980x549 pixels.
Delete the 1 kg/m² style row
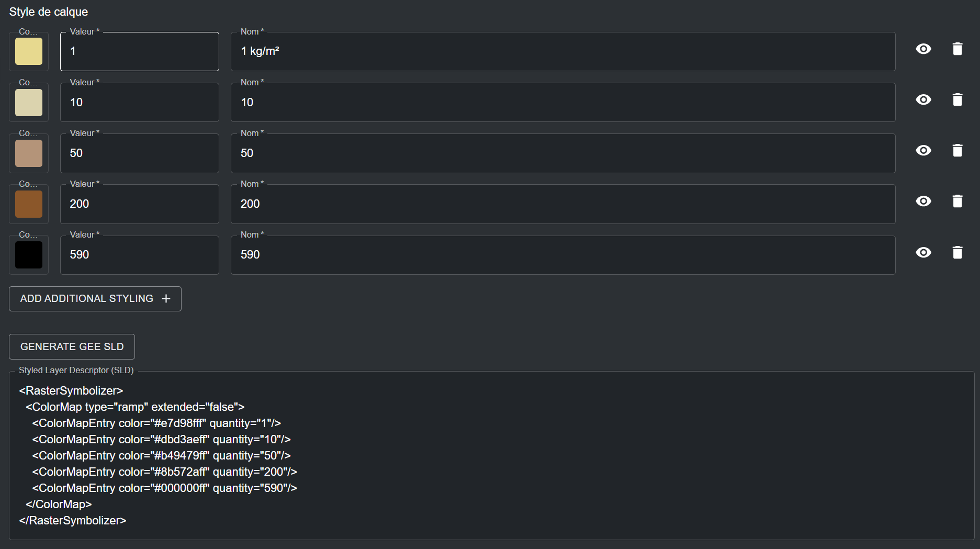(x=957, y=49)
